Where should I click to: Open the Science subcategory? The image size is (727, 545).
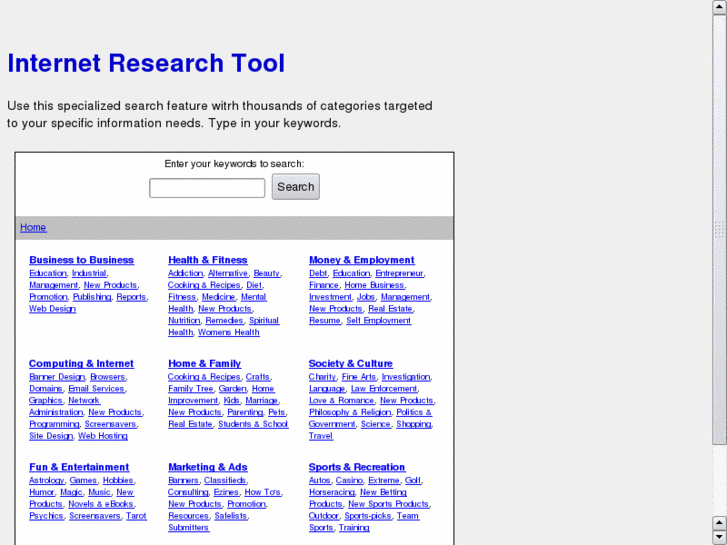[376, 424]
